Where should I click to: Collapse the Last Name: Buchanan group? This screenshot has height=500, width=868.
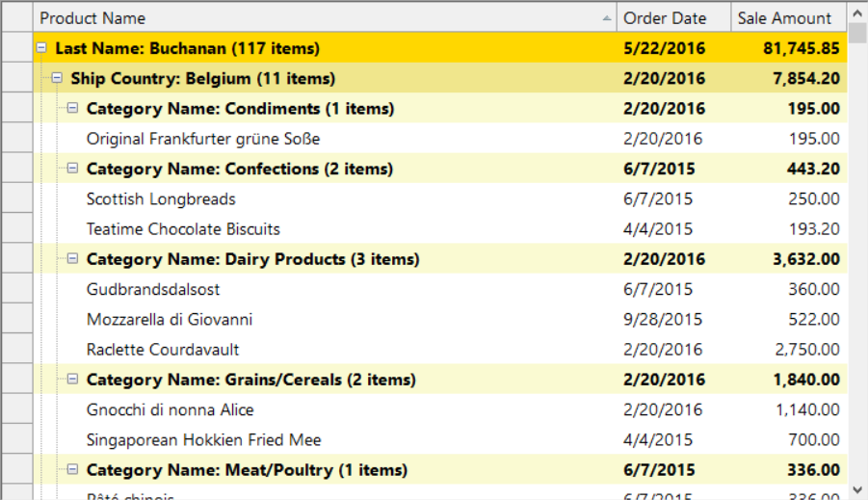[41, 48]
